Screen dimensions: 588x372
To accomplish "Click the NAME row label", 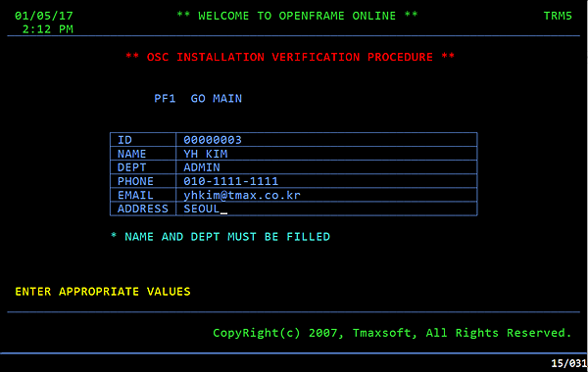I will 131,154.
